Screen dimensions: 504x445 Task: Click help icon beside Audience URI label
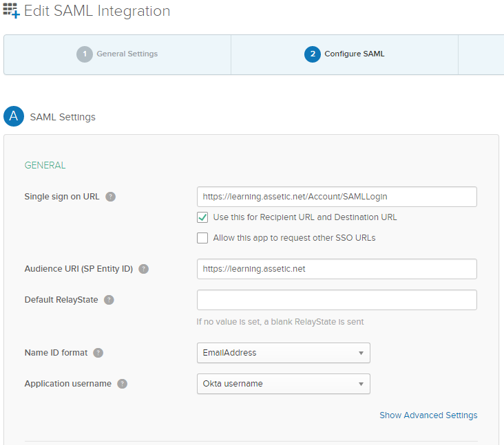pyautogui.click(x=144, y=269)
